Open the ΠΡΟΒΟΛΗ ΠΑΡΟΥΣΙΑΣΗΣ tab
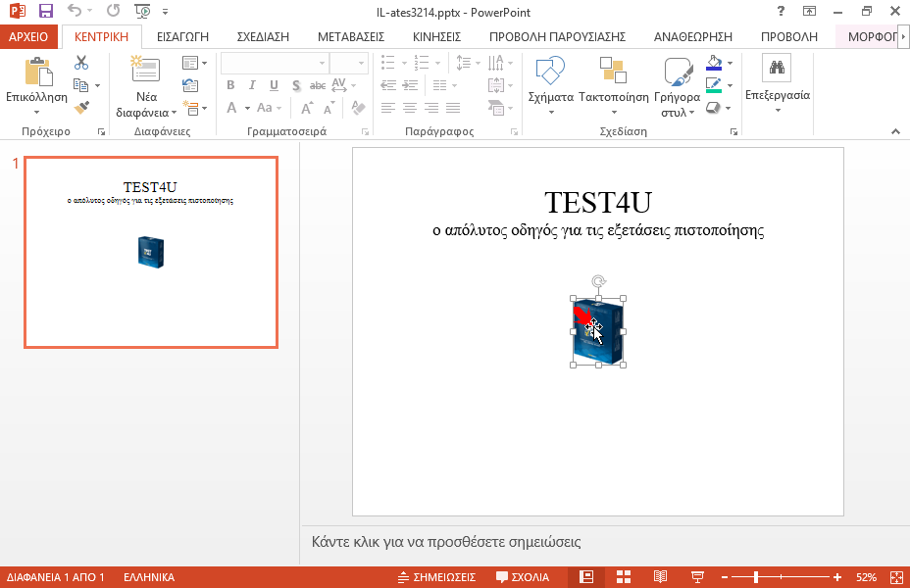Screen dimensions: 910x588 pos(557,36)
